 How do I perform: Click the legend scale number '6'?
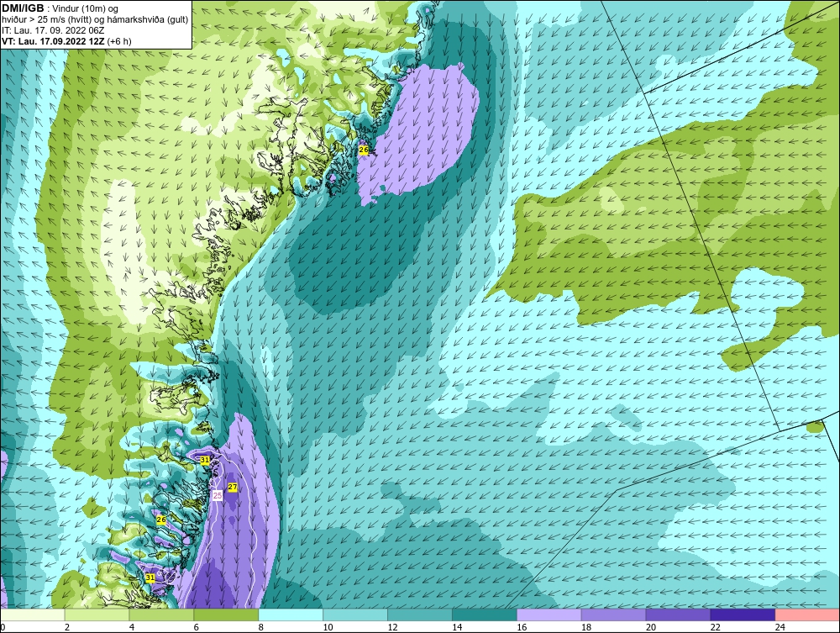point(197,627)
